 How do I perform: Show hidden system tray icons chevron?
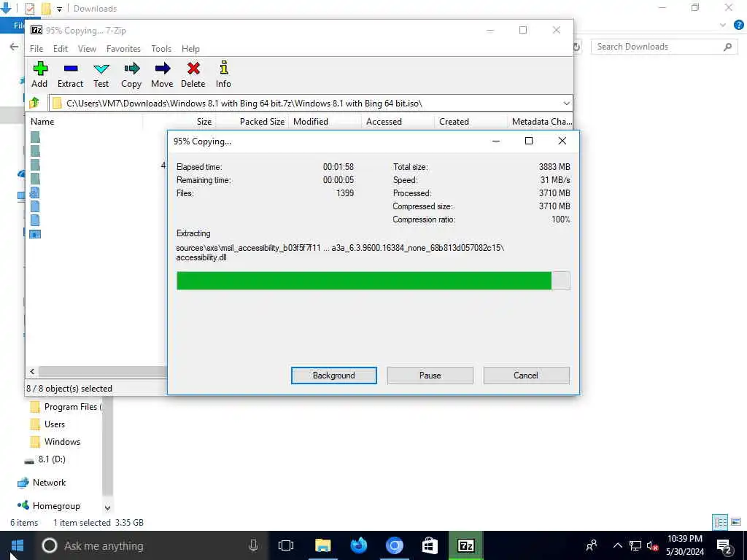617,545
